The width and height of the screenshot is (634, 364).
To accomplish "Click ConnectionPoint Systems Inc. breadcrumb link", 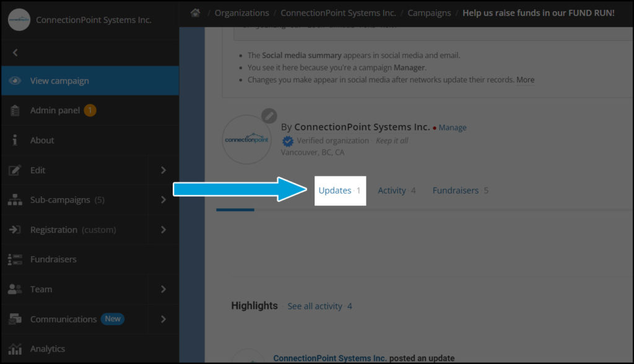I will [338, 13].
